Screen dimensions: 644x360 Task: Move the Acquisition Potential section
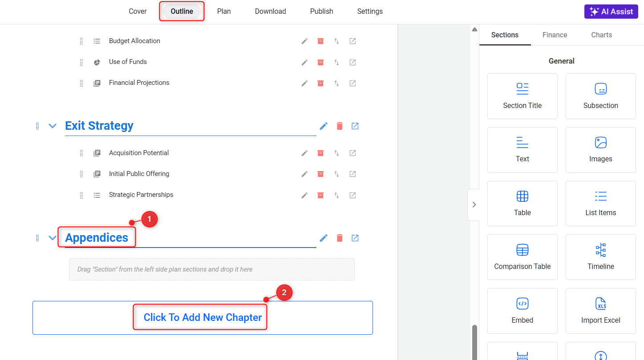pos(337,153)
